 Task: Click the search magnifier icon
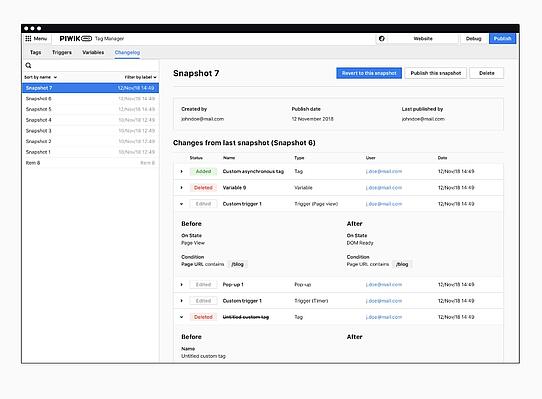[28, 65]
